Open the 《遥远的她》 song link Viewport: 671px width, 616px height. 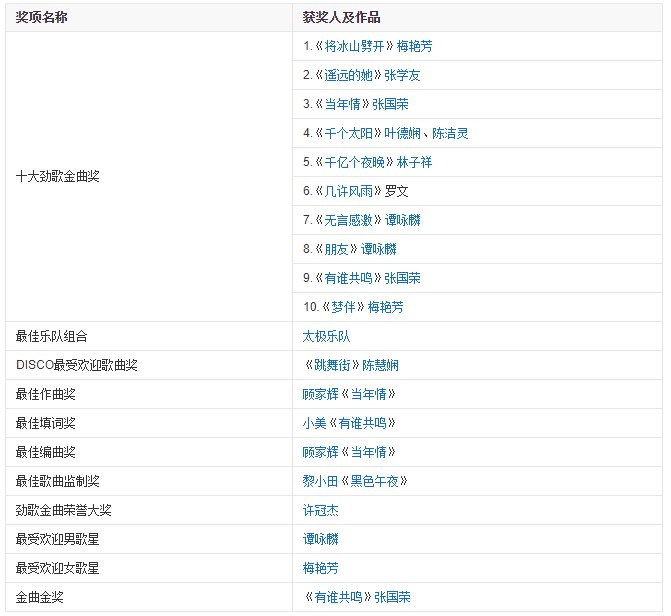(348, 75)
